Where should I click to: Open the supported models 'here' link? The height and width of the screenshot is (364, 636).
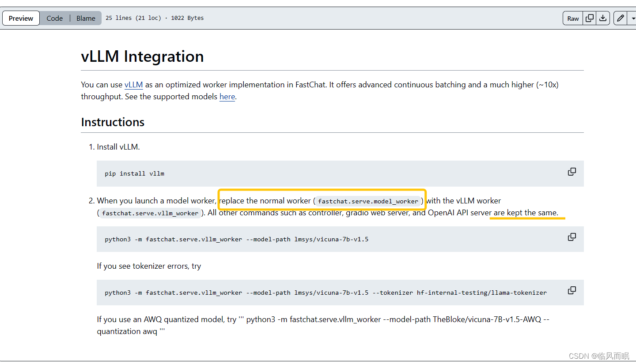click(x=227, y=97)
